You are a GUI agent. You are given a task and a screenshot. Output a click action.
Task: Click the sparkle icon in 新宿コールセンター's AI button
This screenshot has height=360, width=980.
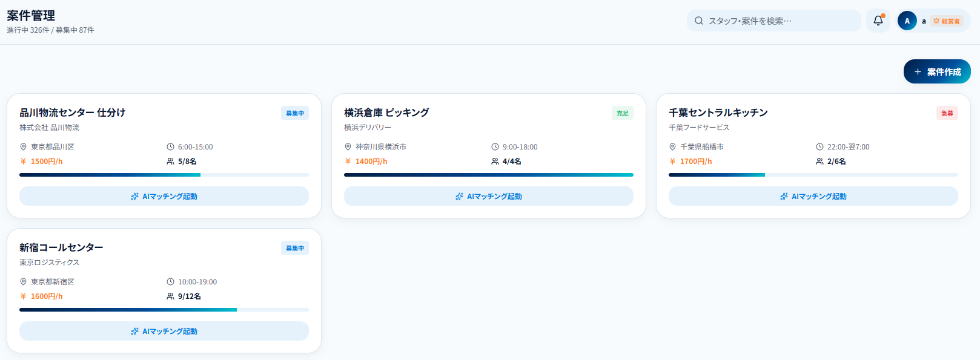click(134, 332)
